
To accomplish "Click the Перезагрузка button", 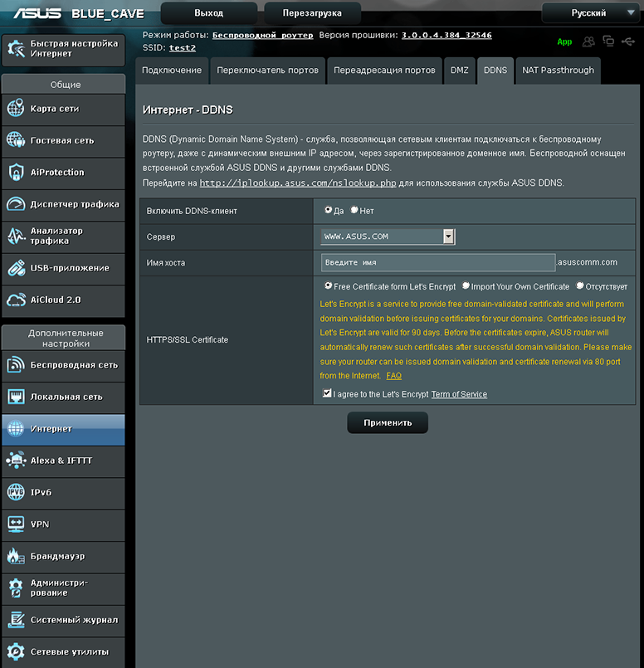I will pyautogui.click(x=312, y=12).
